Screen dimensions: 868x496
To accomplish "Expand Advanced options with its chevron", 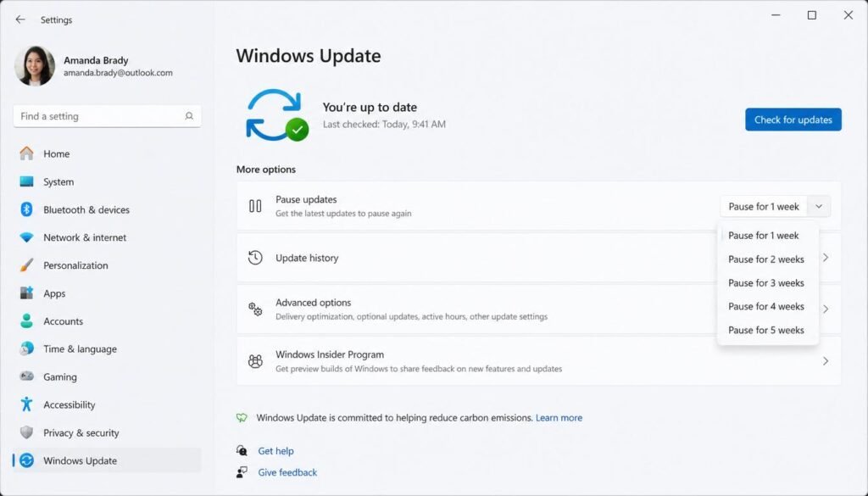I will pyautogui.click(x=826, y=309).
